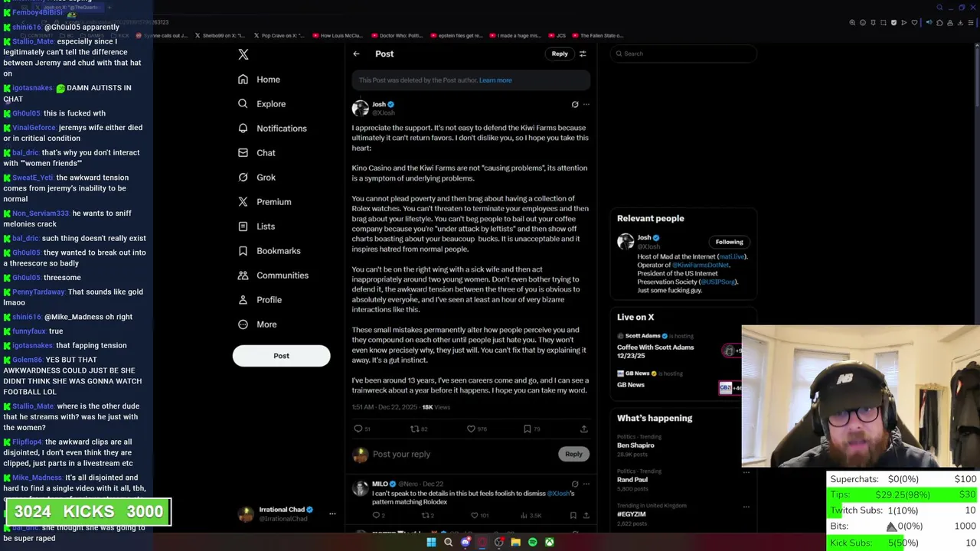Open Spotify from the taskbar
This screenshot has height=551, width=980.
(x=532, y=543)
